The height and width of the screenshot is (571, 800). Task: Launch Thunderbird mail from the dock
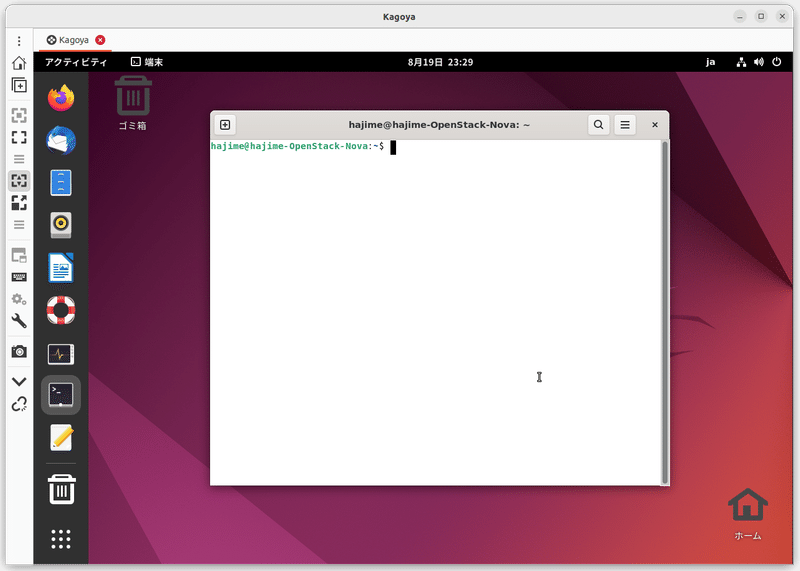[61, 140]
